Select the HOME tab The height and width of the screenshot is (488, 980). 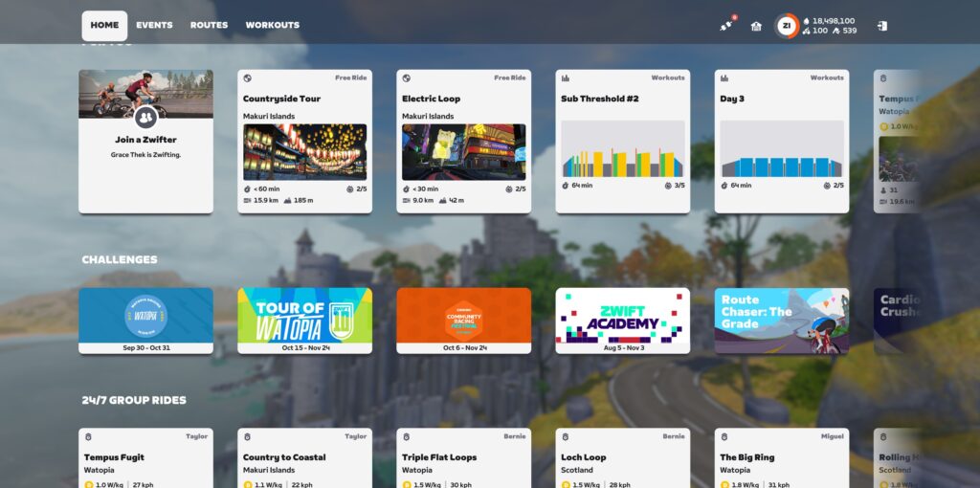(x=104, y=26)
